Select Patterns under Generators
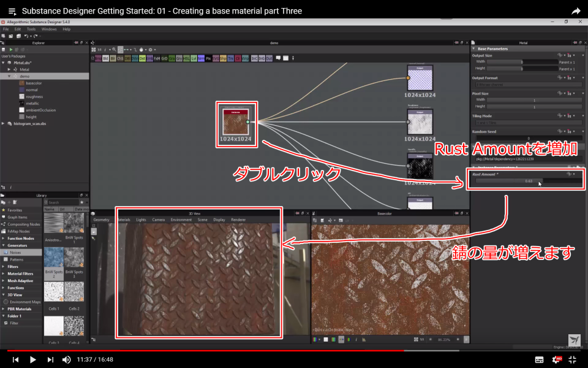588x368 pixels. coord(17,259)
